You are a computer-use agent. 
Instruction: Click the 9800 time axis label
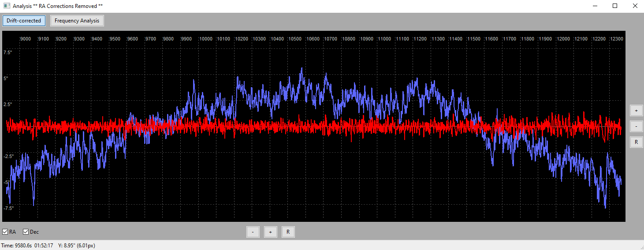(x=168, y=39)
